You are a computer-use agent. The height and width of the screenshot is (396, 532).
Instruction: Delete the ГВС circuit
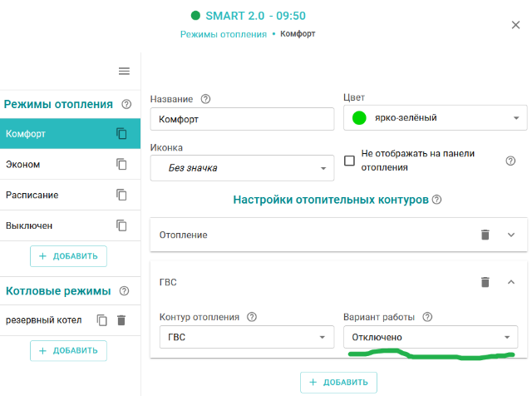click(x=485, y=282)
